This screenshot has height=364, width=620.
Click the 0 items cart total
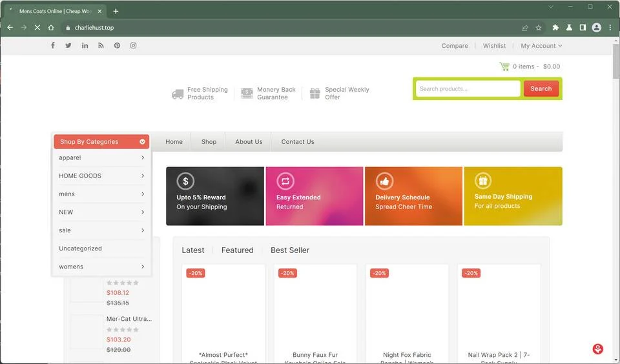536,66
